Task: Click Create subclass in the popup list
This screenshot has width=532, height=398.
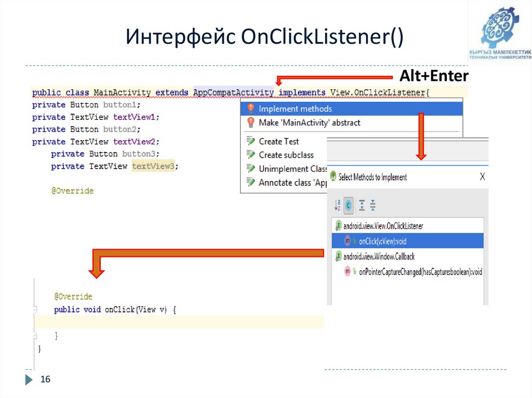Action: pos(286,155)
